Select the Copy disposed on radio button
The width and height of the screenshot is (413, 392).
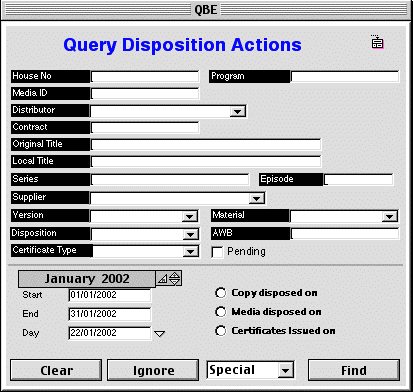click(220, 293)
